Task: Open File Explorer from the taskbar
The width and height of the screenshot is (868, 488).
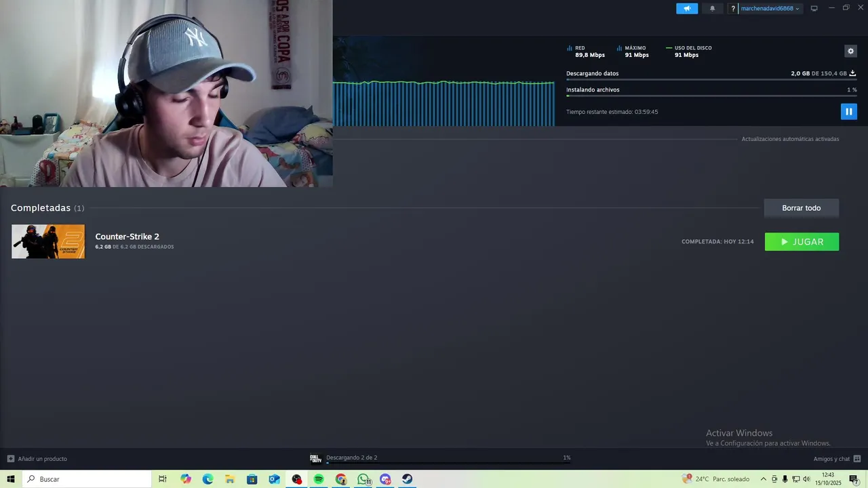Action: (x=230, y=479)
